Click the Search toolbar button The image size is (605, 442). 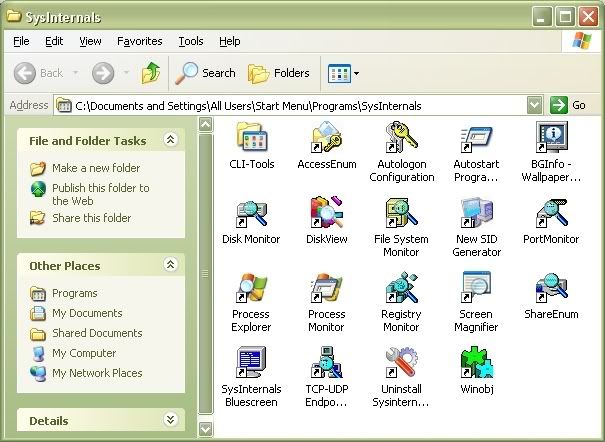point(205,73)
